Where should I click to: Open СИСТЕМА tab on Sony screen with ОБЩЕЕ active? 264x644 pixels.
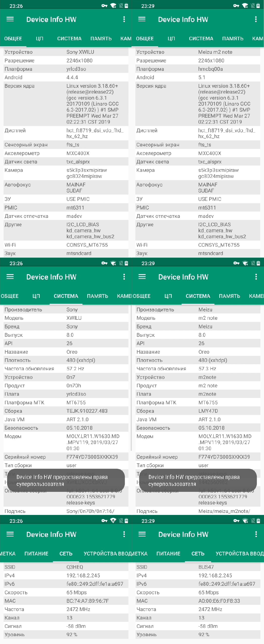coord(69,38)
